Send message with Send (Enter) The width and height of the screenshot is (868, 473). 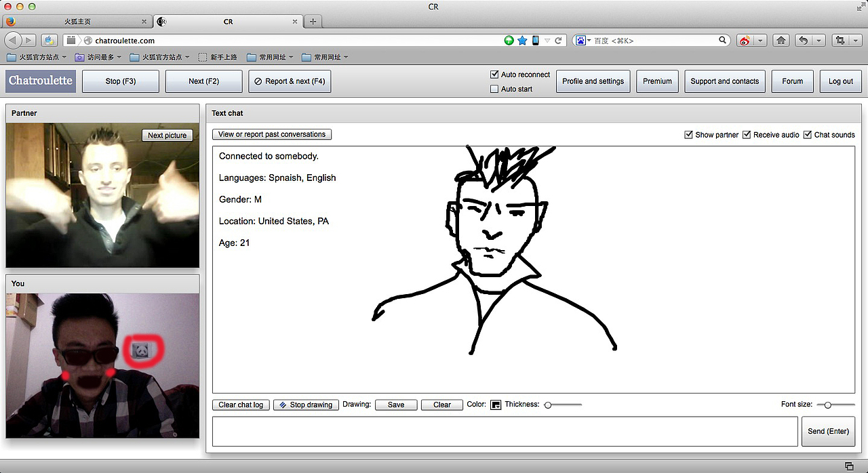point(828,431)
